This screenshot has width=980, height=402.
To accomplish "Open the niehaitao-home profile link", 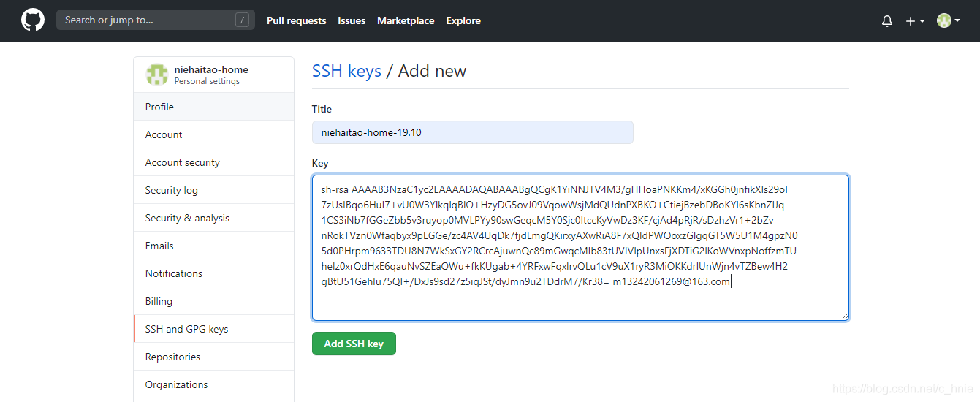I will click(x=211, y=69).
